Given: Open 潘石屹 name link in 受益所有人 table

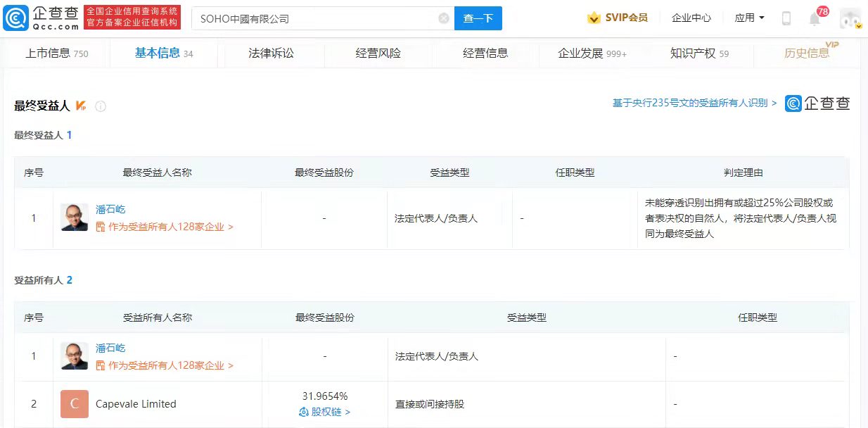Looking at the screenshot, I should point(110,348).
